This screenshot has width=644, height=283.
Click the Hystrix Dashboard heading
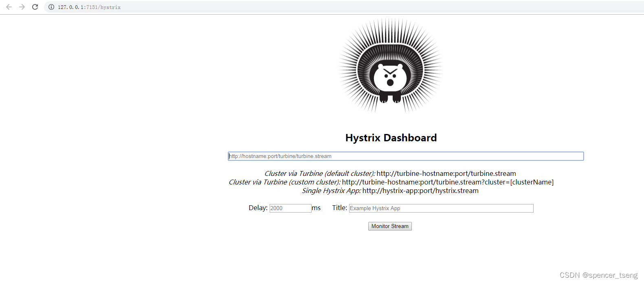(x=391, y=138)
